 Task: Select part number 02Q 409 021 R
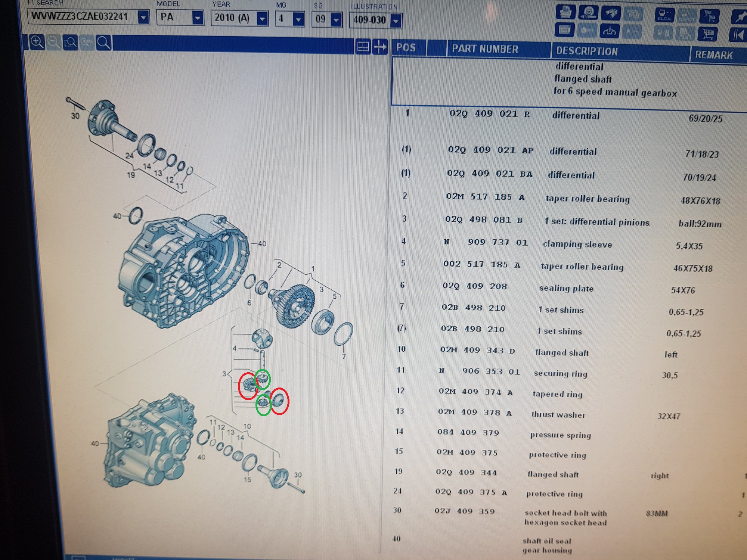(490, 113)
